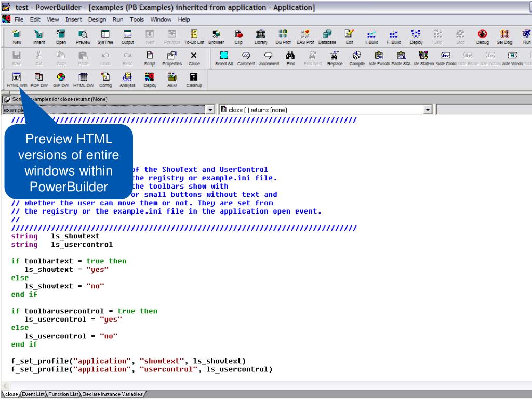Open the Library painter
Viewport: 532px width, 399px height.
(x=261, y=37)
